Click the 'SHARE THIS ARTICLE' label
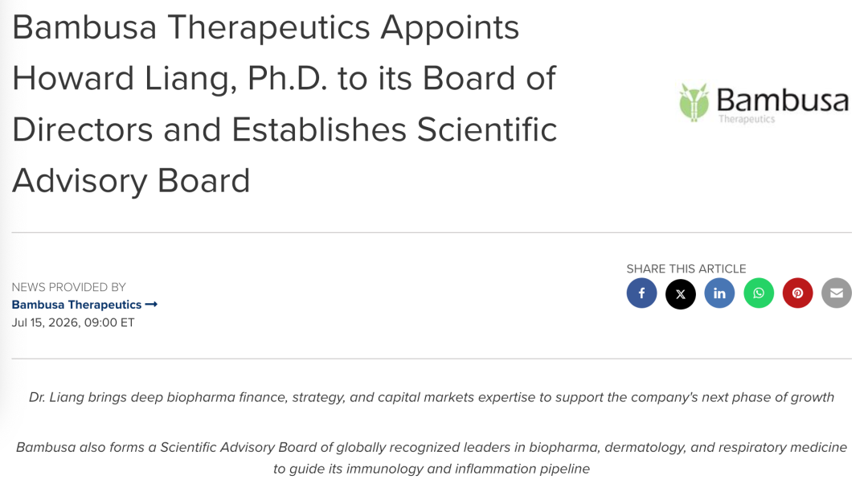868x492 pixels. click(686, 269)
